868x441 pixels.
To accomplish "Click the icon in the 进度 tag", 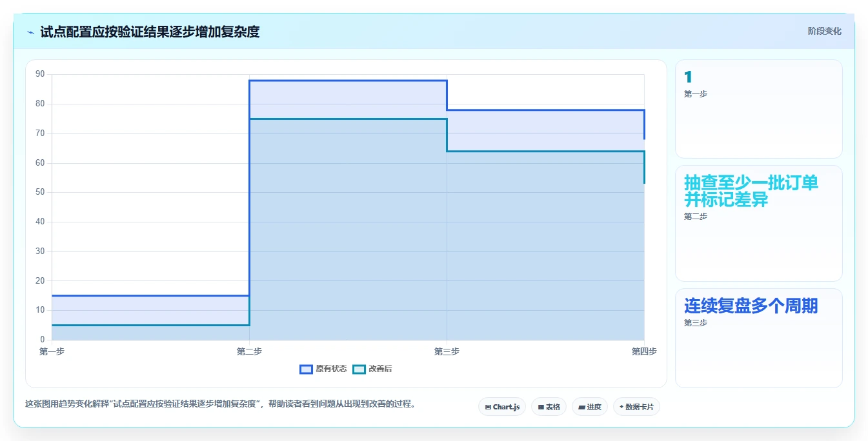I will coord(581,407).
